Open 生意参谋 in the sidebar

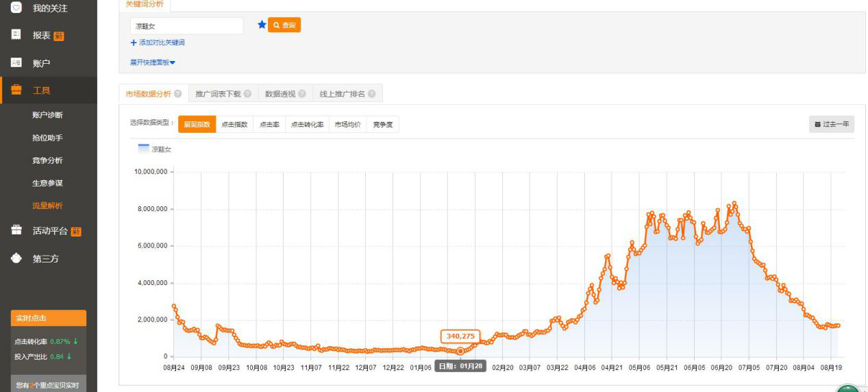47,183
